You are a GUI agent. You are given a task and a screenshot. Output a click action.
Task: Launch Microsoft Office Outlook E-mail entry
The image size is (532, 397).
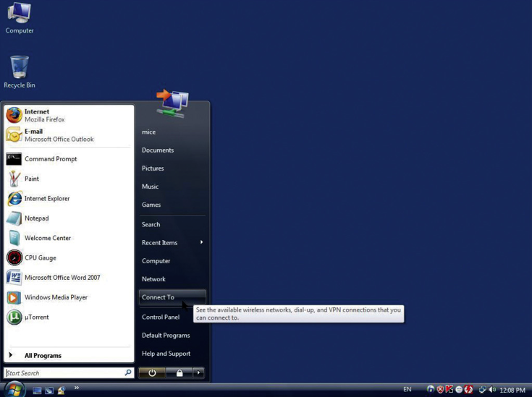[69, 135]
